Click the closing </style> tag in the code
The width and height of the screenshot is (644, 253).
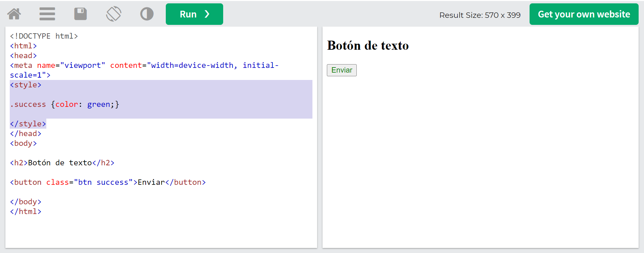click(28, 124)
